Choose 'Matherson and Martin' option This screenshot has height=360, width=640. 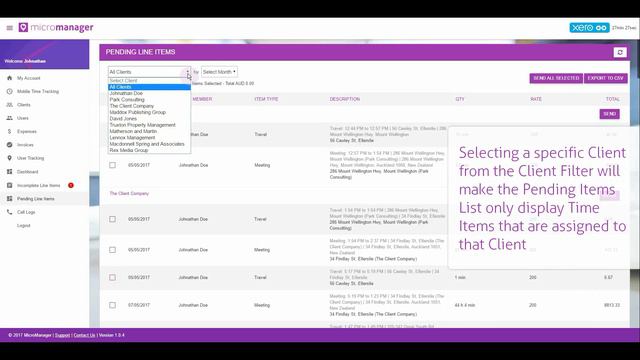149,131
